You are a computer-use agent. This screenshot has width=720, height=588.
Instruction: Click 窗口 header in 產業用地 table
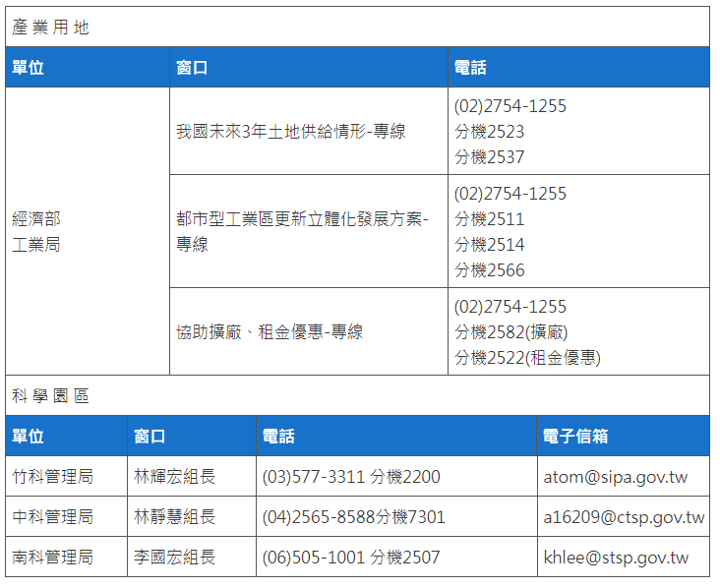coord(309,68)
